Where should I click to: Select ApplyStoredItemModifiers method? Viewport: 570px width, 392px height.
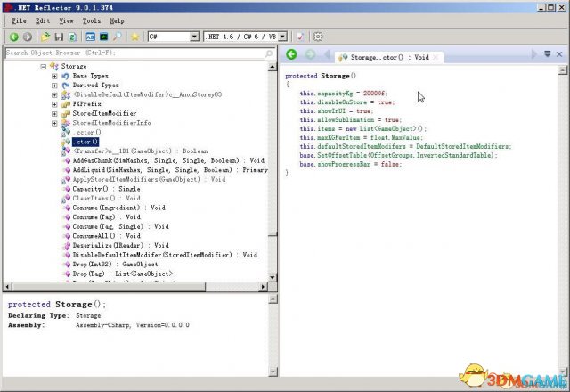click(x=149, y=179)
